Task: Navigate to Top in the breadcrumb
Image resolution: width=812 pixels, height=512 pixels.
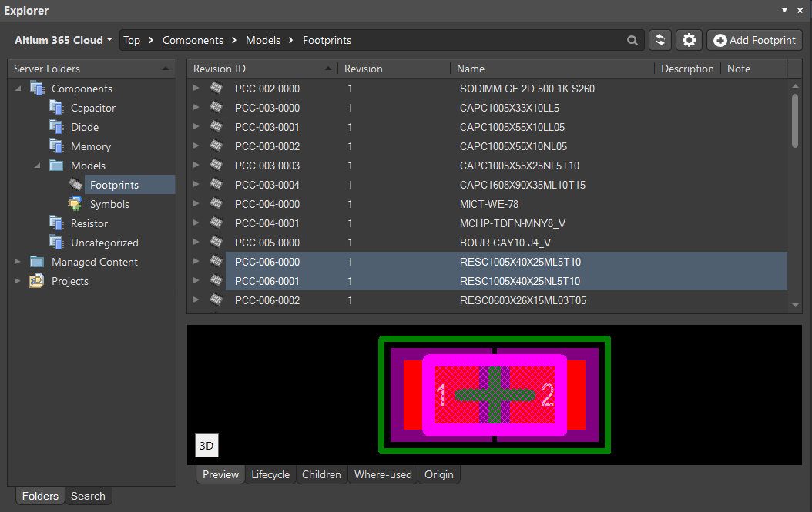Action: pyautogui.click(x=132, y=40)
